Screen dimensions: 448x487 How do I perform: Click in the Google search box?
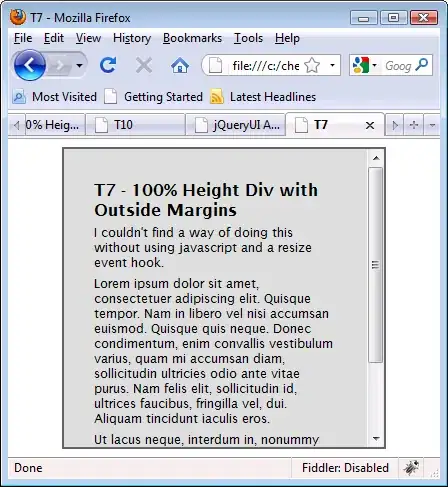click(398, 66)
